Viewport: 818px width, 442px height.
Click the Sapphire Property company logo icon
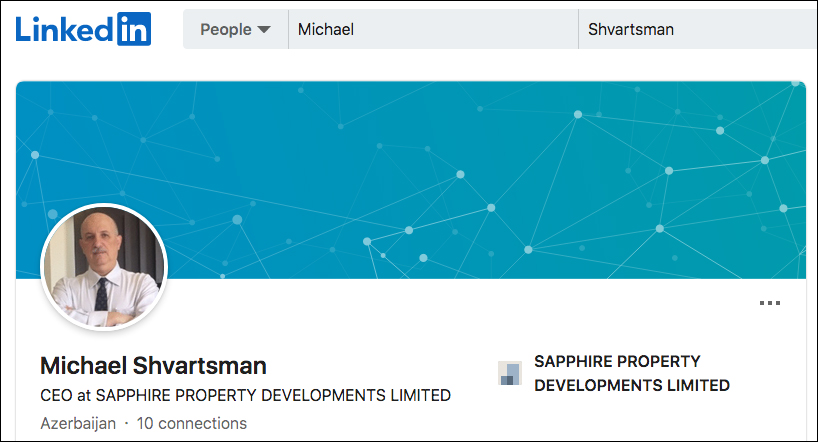click(x=509, y=373)
